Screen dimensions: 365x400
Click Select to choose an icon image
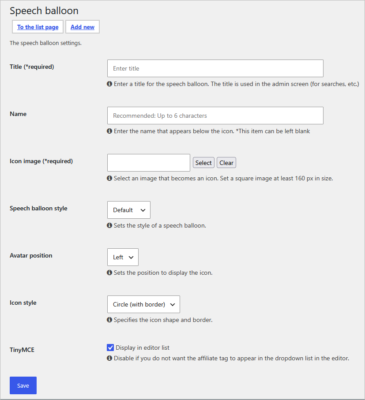coord(203,163)
